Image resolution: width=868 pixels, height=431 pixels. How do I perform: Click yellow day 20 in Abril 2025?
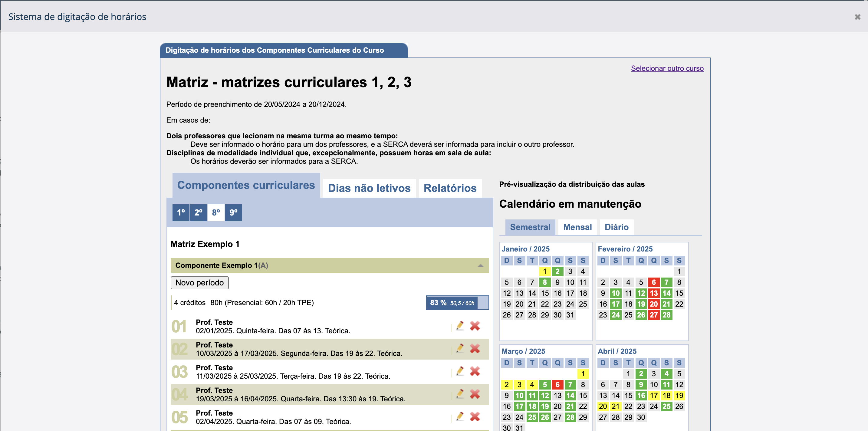point(603,406)
